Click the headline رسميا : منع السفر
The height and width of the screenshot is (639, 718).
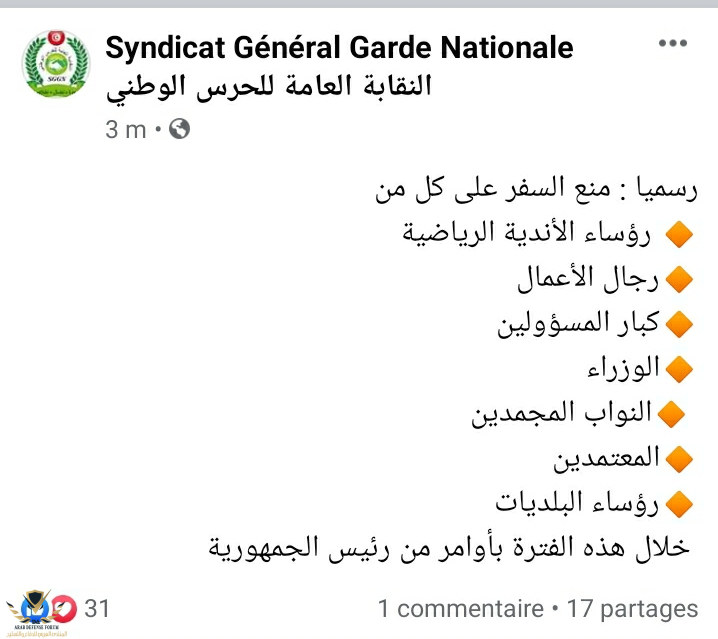click(x=601, y=189)
